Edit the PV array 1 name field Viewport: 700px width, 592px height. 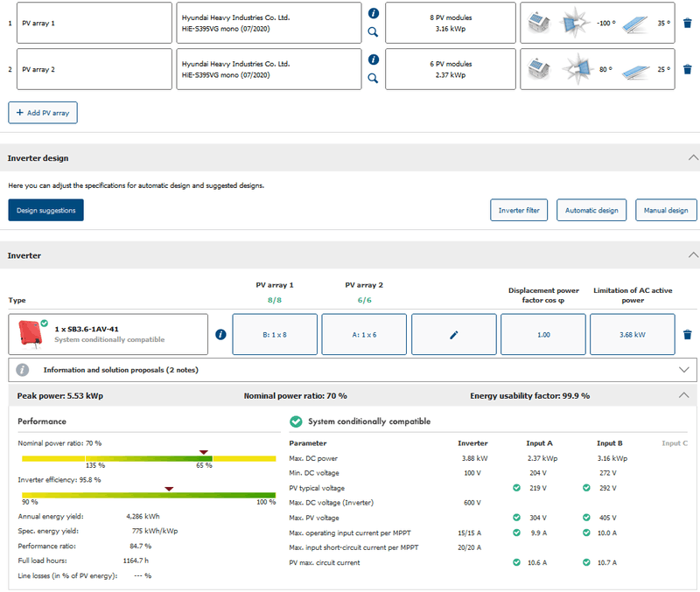pyautogui.click(x=94, y=23)
